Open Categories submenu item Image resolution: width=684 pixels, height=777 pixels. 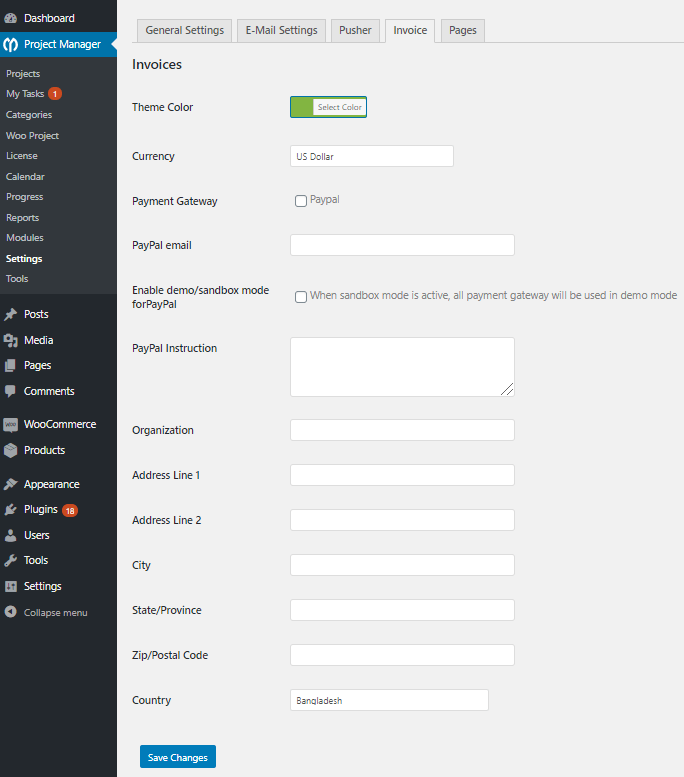pyautogui.click(x=29, y=114)
